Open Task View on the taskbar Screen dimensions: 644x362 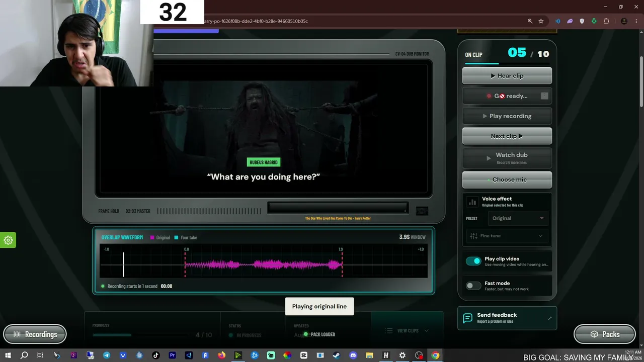[40, 355]
